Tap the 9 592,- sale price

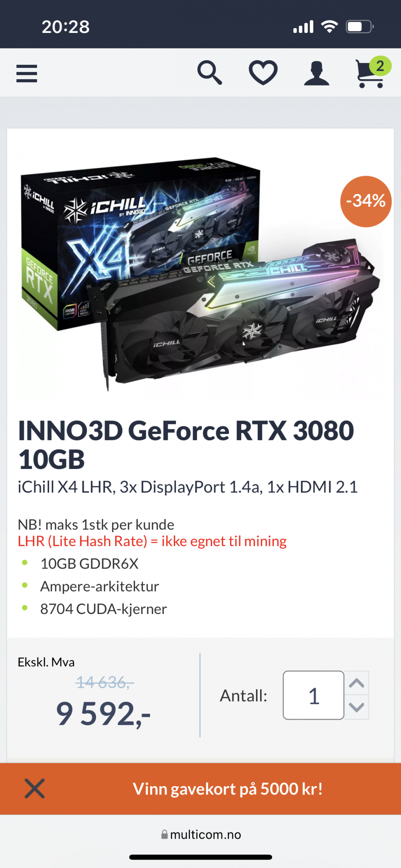(x=103, y=714)
